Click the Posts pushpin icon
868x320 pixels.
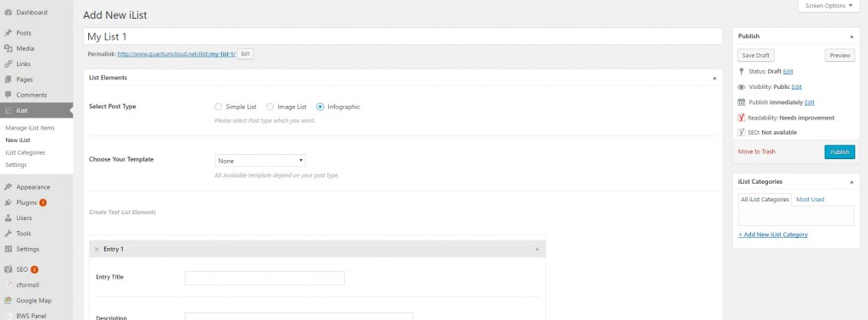8,33
